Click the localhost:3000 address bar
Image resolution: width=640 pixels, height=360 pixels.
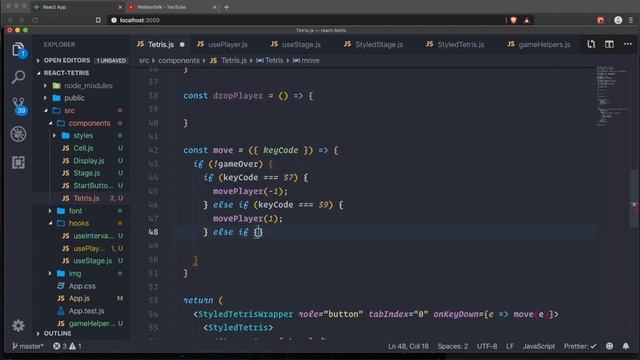click(306, 20)
